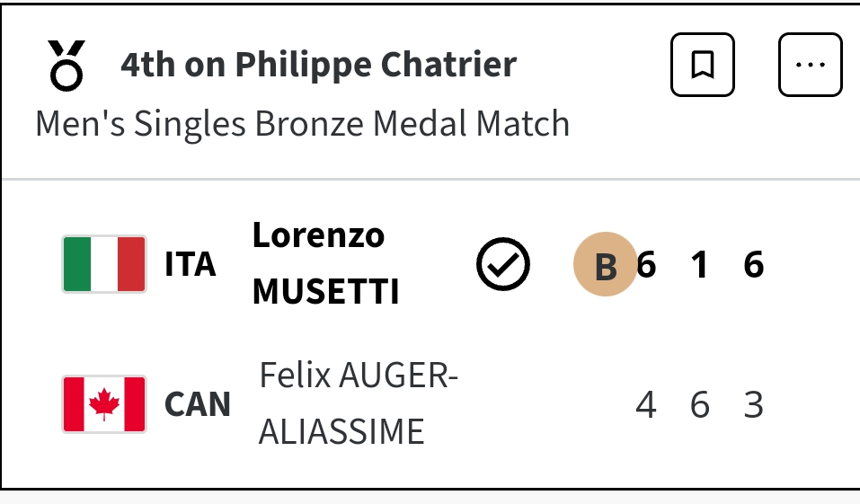Click Musetti's first set score of 6
The width and height of the screenshot is (860, 504).
point(646,265)
